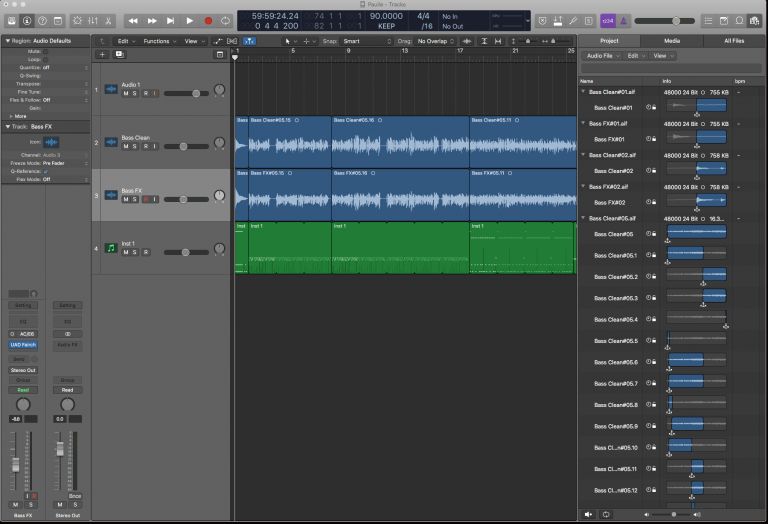
Task: Open the tracks area Edit menu
Action: (x=126, y=41)
